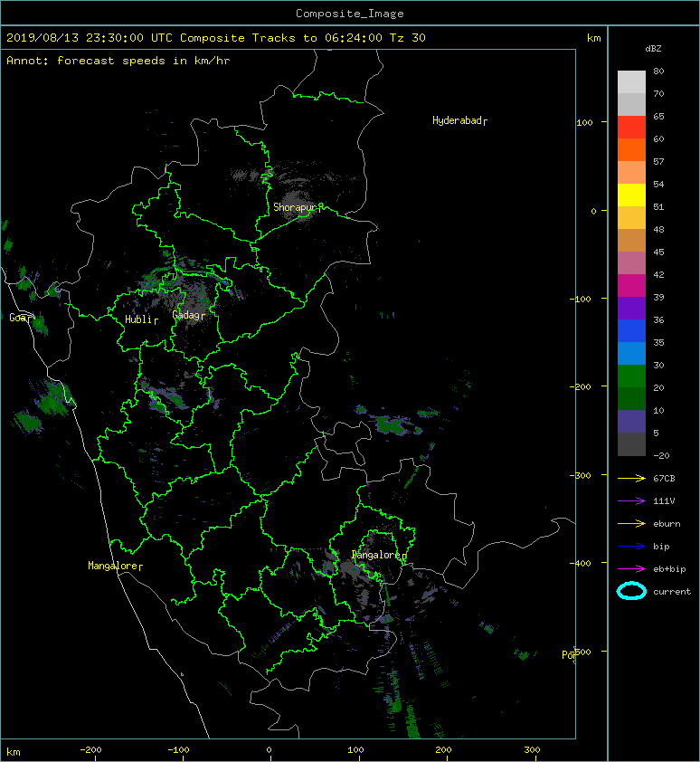The height and width of the screenshot is (762, 700).
Task: Click the -400 km mark on the vertical axis
Action: [581, 564]
